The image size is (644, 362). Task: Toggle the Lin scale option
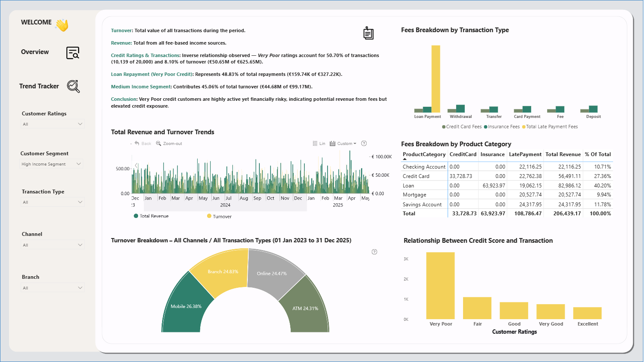point(319,144)
